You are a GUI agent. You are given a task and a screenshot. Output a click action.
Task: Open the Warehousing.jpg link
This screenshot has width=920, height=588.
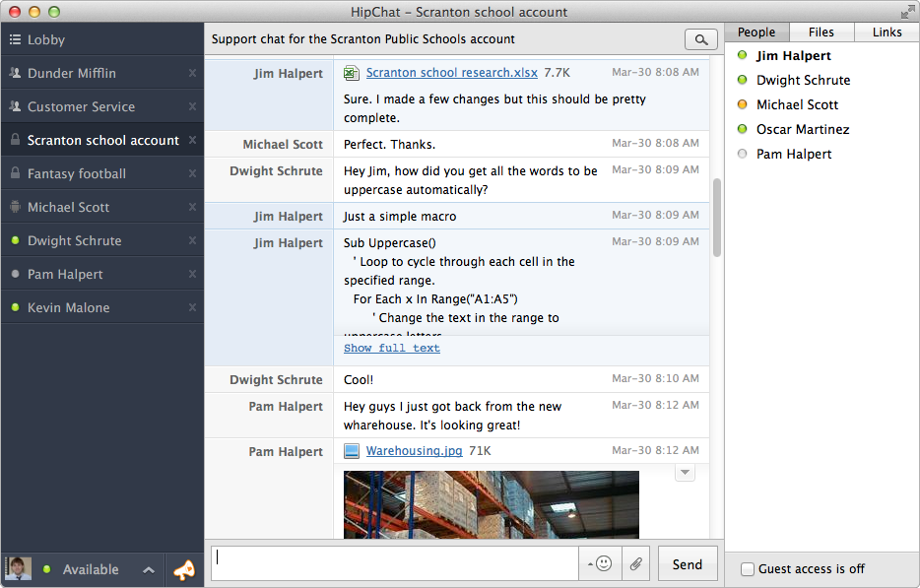click(x=414, y=451)
